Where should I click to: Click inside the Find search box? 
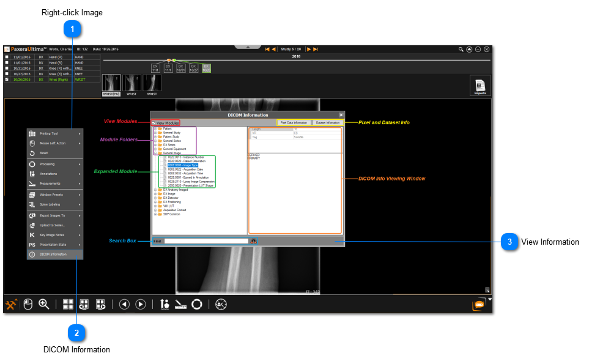tap(206, 241)
